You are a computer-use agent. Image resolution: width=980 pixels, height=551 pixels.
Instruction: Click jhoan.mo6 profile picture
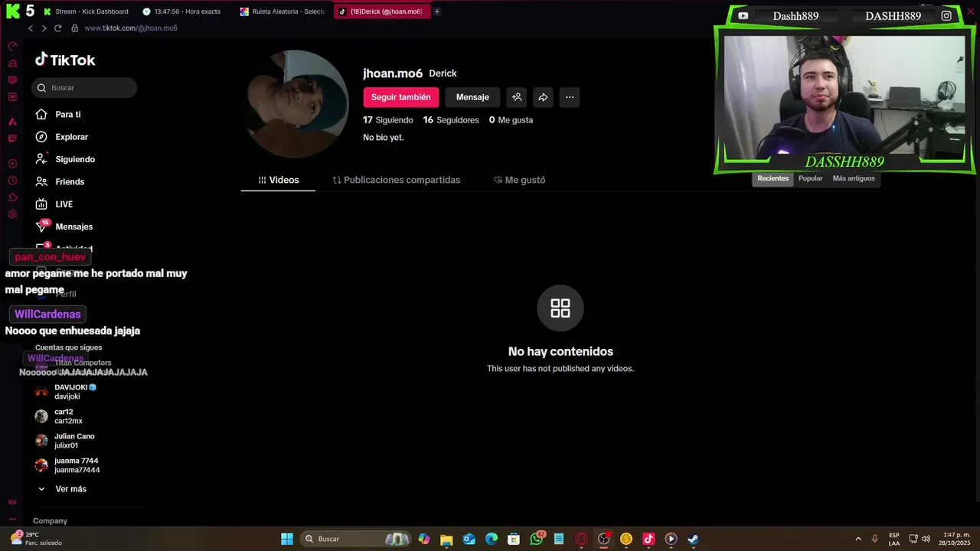click(295, 104)
